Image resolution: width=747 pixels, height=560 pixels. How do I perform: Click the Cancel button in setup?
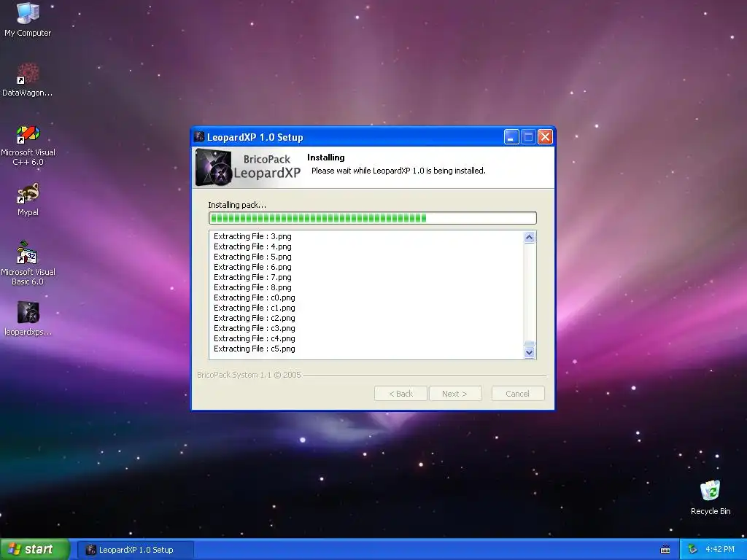[x=518, y=394]
